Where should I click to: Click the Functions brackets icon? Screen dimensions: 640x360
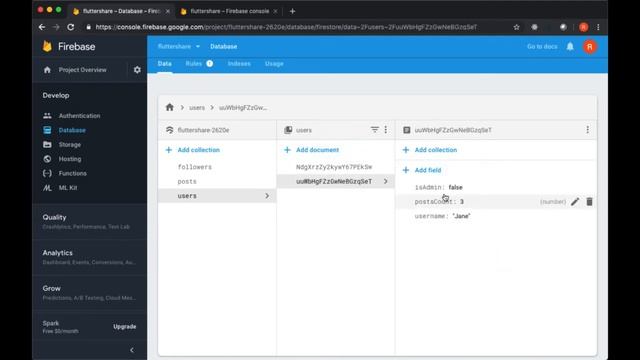pyautogui.click(x=47, y=173)
